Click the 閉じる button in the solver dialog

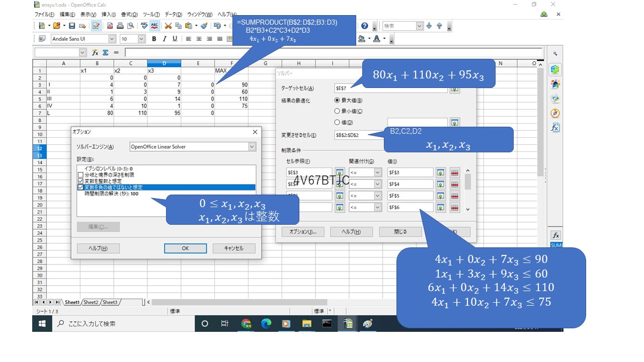click(400, 232)
